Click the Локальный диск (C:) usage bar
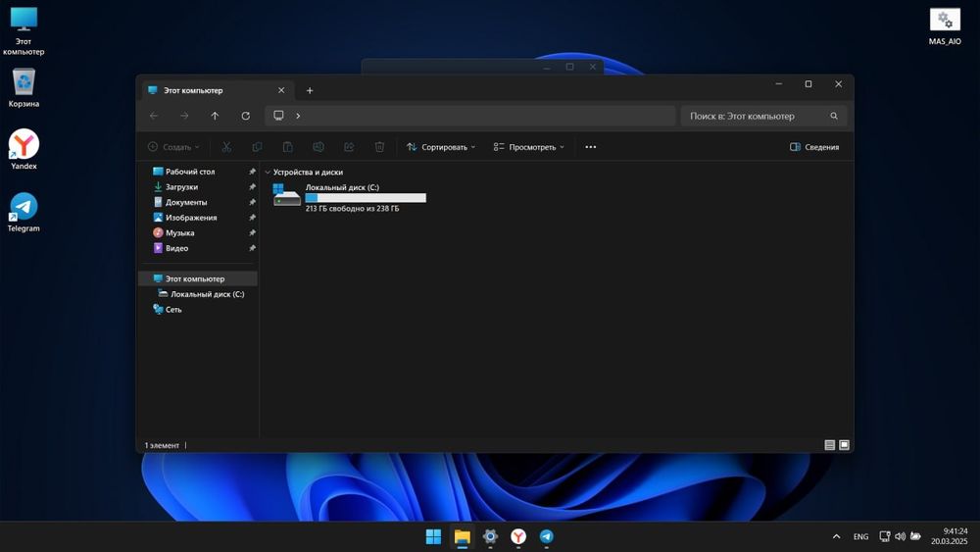Image resolution: width=980 pixels, height=552 pixels. click(x=366, y=198)
